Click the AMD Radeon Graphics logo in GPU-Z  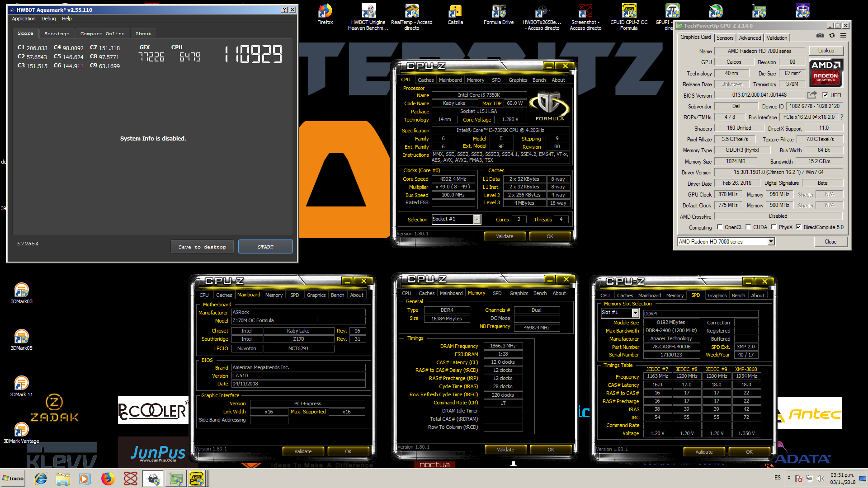(826, 73)
